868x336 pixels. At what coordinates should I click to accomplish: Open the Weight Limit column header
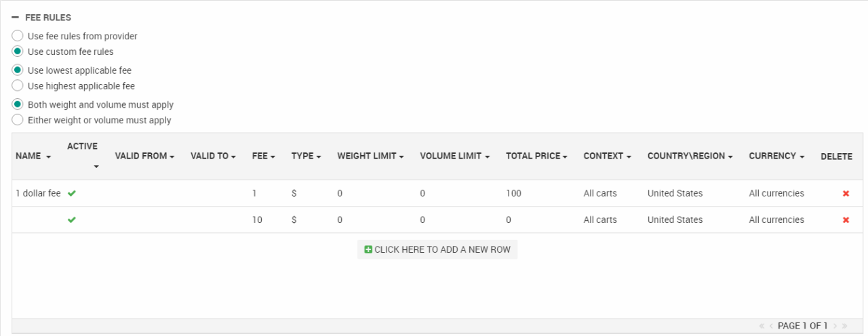tap(370, 156)
